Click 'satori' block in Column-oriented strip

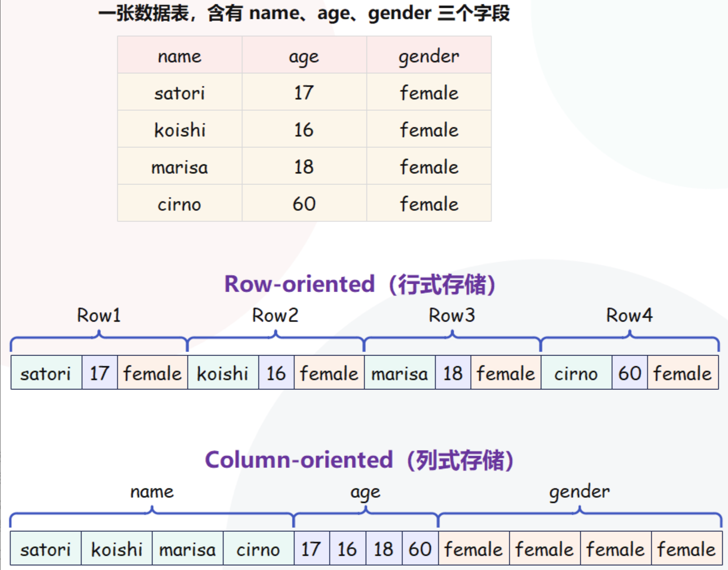click(46, 548)
